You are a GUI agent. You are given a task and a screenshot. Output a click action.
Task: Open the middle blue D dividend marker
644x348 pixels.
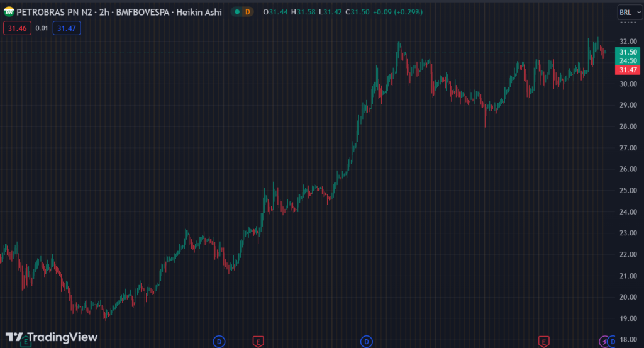pos(367,342)
